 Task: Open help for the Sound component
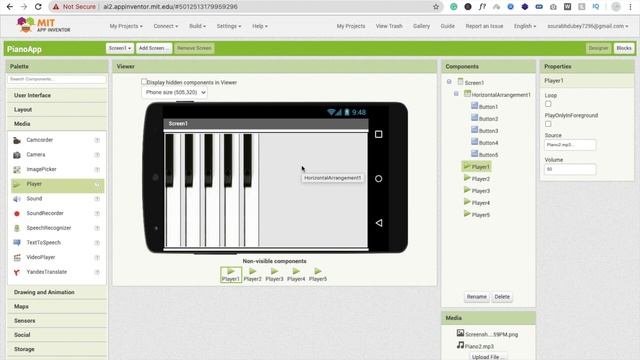(x=97, y=199)
